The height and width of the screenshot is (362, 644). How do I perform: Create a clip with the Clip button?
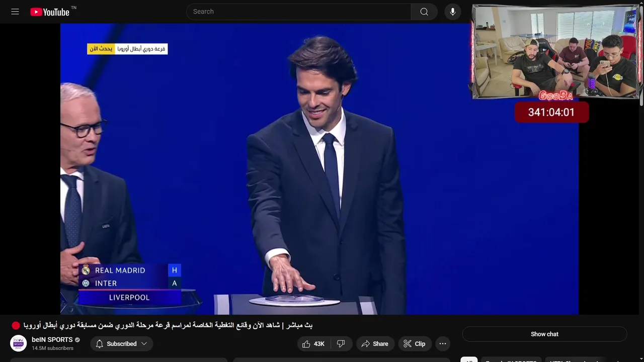[x=415, y=344]
